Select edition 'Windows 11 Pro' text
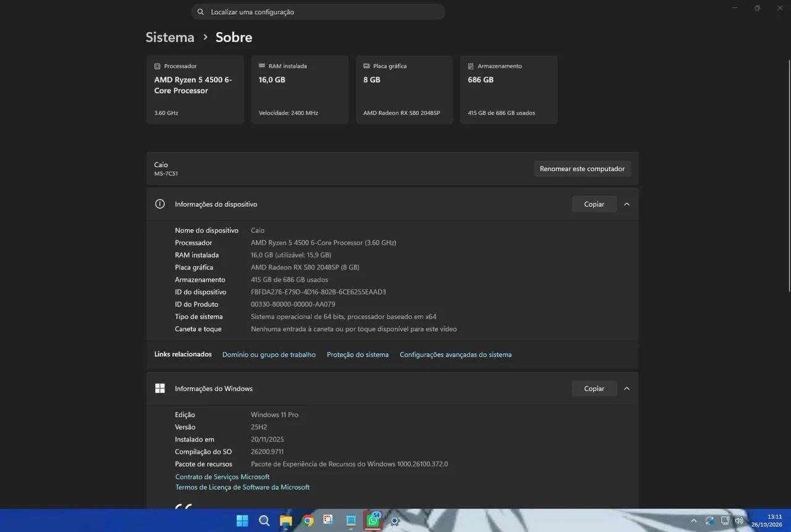 [274, 415]
